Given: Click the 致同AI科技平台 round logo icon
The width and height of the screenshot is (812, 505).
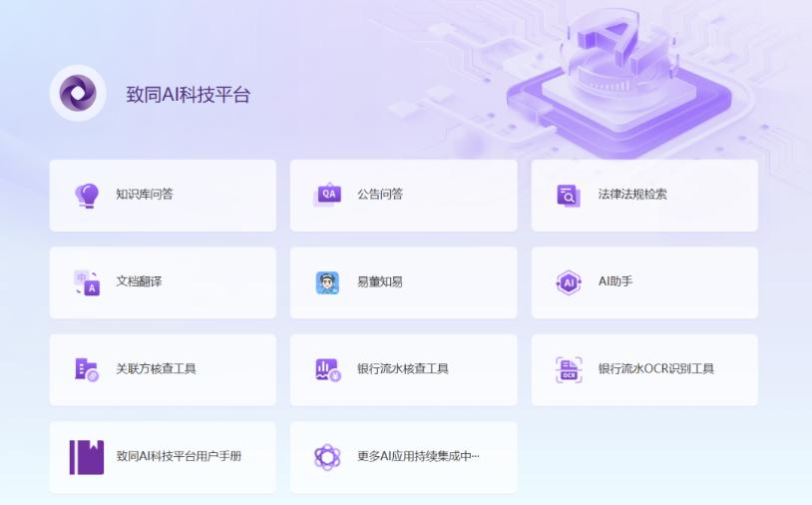Looking at the screenshot, I should click(78, 94).
